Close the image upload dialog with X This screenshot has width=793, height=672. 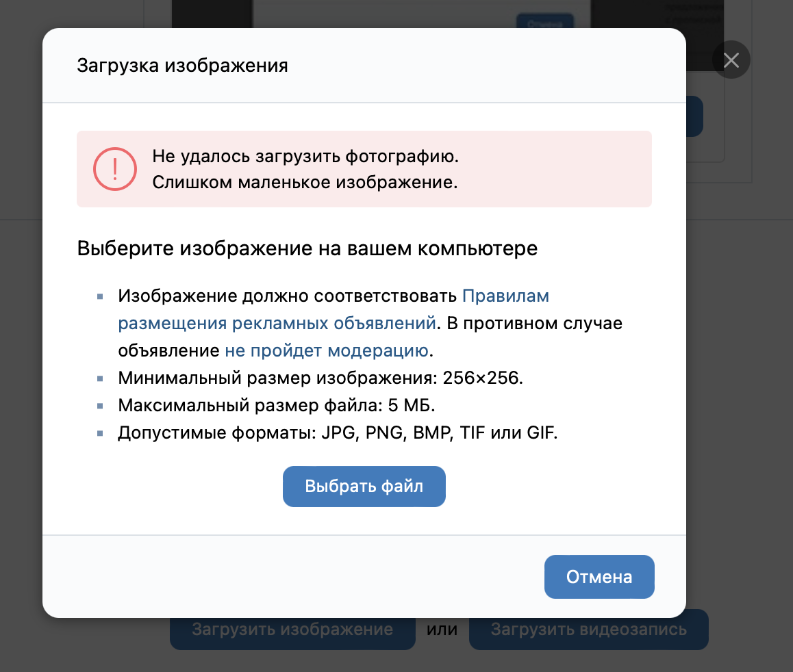731,60
